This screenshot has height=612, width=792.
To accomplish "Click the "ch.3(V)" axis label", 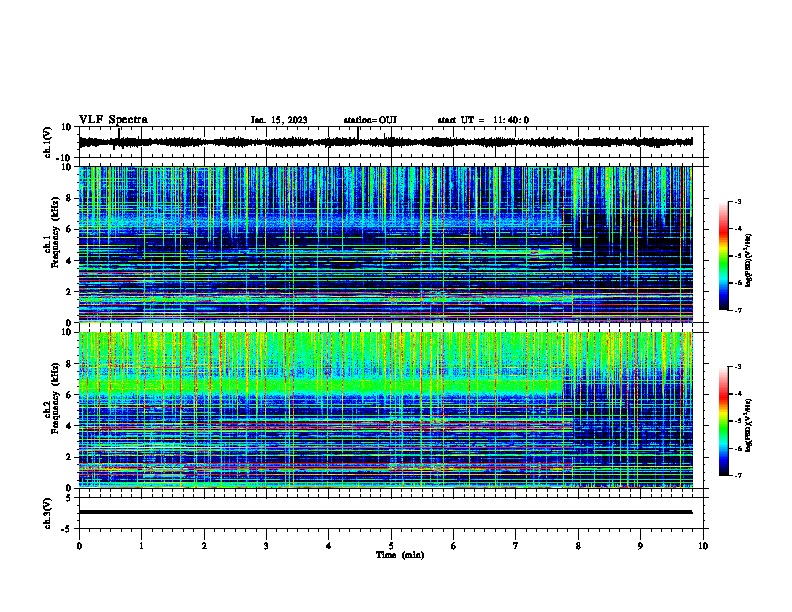I will (x=48, y=513).
